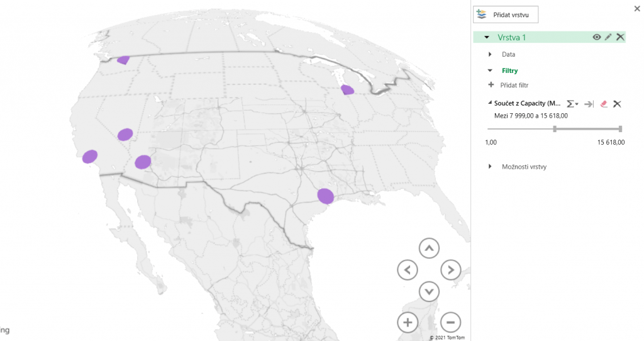Image resolution: width=644 pixels, height=341 pixels.
Task: Clear the Capacity filter with the eraser icon
Action: pos(604,104)
